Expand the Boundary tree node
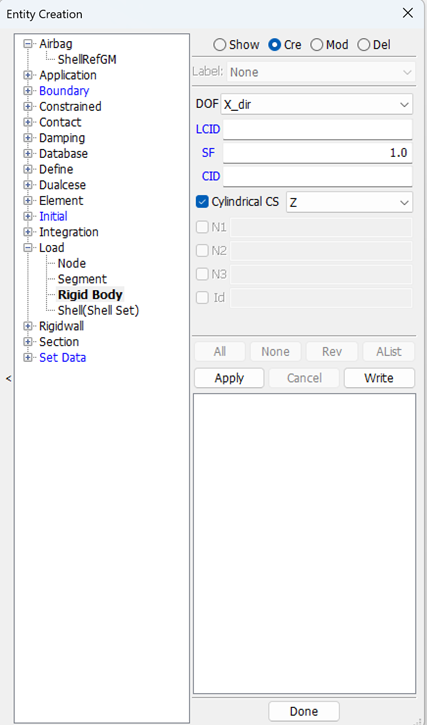427x725 pixels. [x=28, y=91]
